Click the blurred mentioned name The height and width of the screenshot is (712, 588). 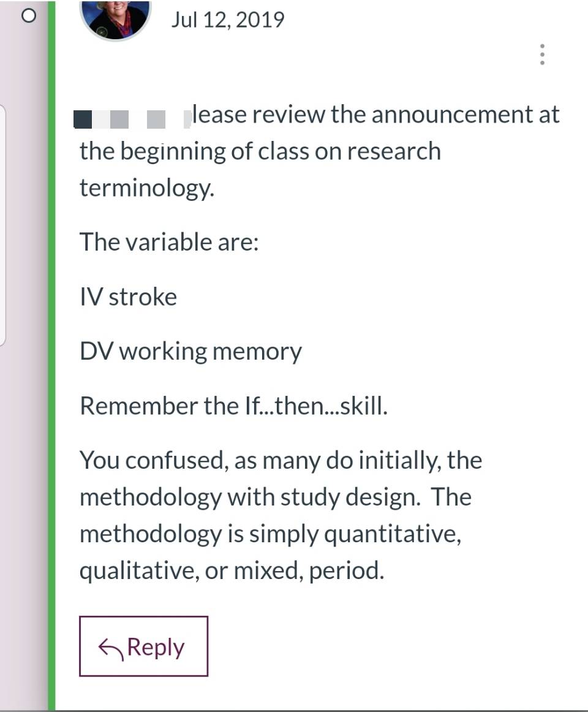132,119
